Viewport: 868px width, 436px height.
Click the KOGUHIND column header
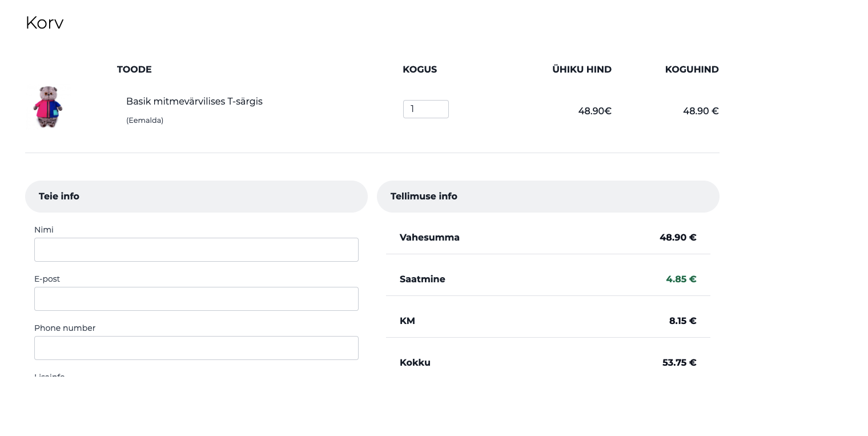click(692, 70)
